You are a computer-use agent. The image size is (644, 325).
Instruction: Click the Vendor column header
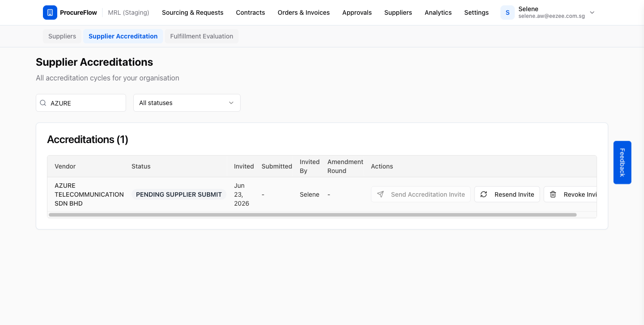click(65, 166)
